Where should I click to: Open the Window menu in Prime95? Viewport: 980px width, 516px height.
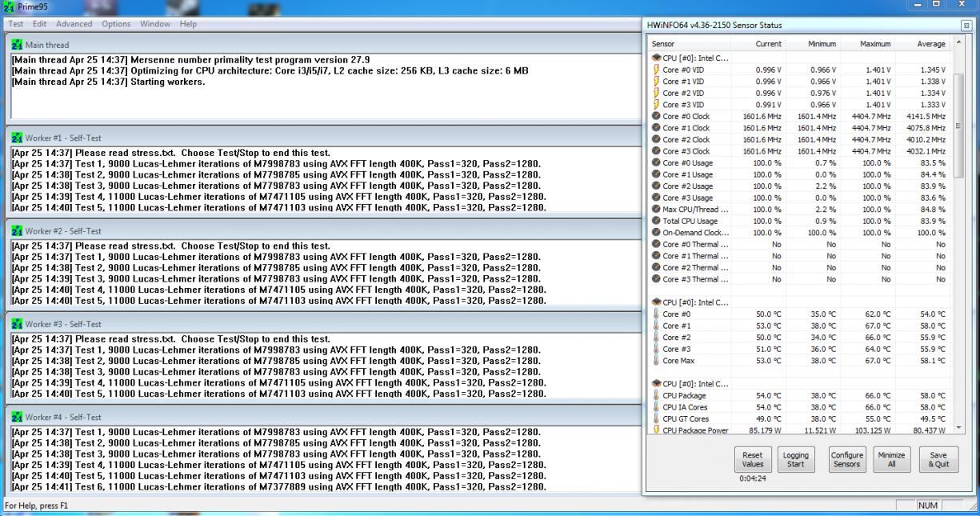click(155, 24)
